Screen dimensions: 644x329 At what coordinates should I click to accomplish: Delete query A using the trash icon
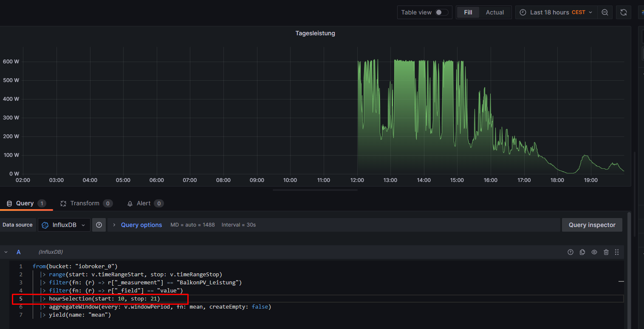click(606, 252)
